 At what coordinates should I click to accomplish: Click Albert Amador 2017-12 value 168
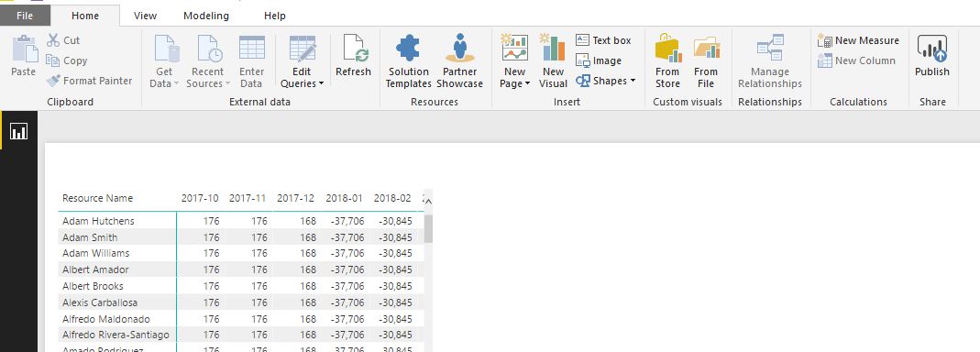(308, 269)
